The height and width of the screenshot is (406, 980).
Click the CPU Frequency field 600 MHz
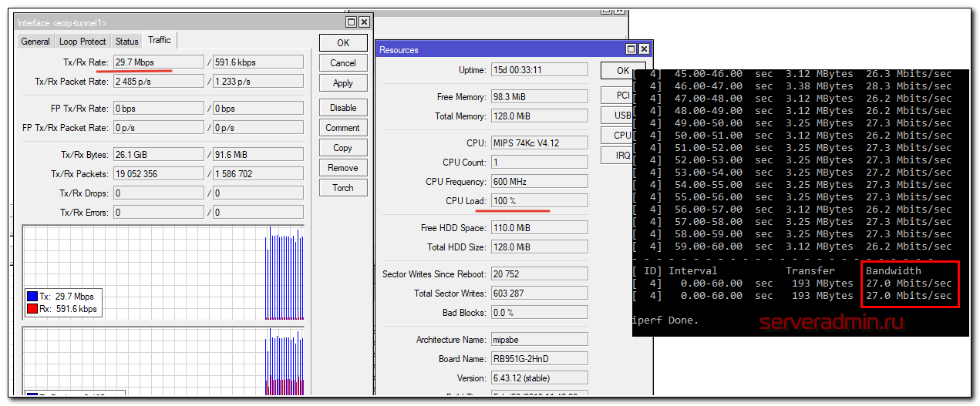click(539, 182)
